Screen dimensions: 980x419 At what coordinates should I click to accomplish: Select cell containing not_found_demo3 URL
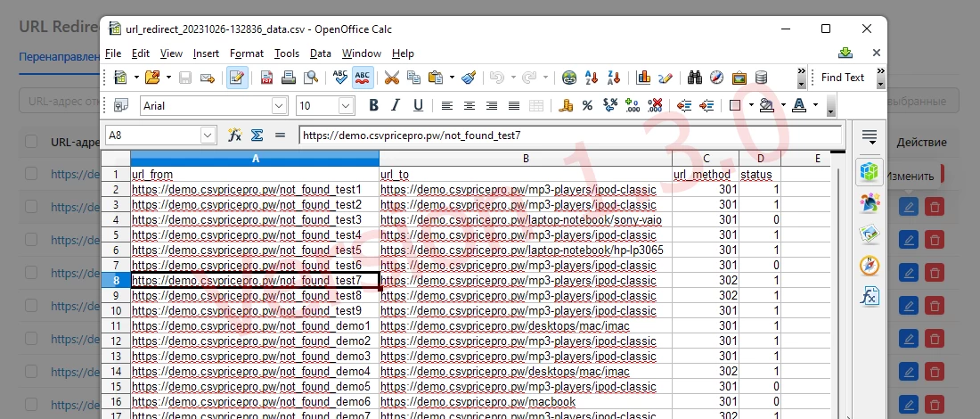(x=255, y=357)
